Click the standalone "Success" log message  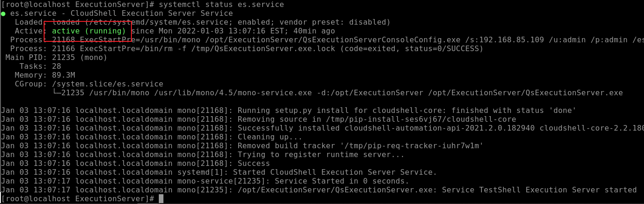click(x=254, y=164)
